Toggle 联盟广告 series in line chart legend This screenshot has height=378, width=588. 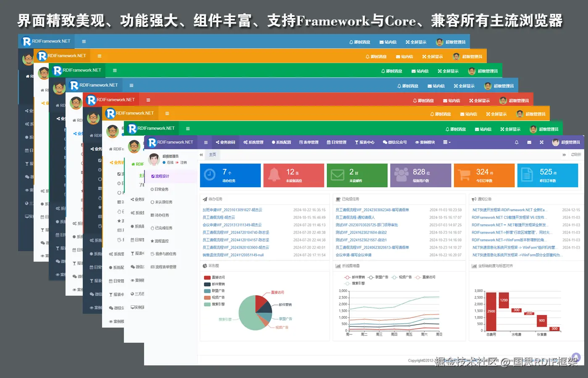[x=378, y=277]
